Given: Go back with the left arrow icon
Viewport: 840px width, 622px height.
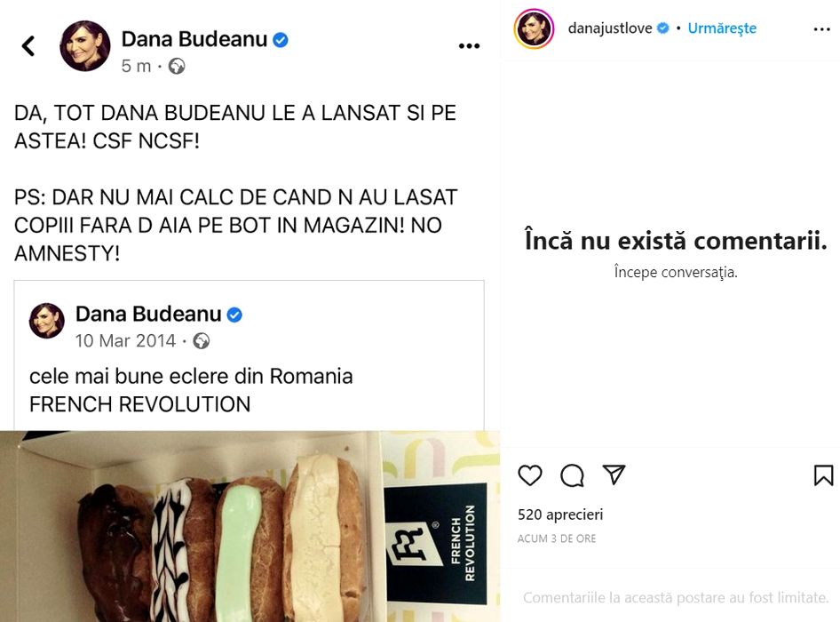Looking at the screenshot, I should point(28,46).
